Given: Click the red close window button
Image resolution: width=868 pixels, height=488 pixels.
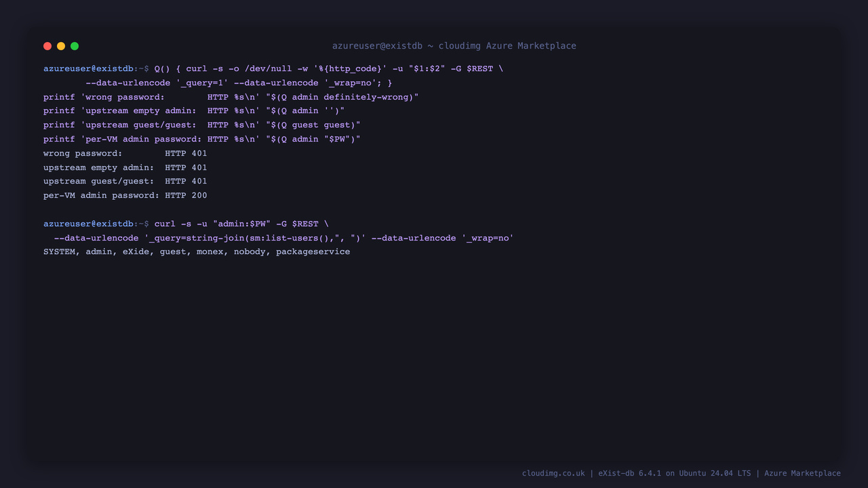Looking at the screenshot, I should (x=47, y=46).
